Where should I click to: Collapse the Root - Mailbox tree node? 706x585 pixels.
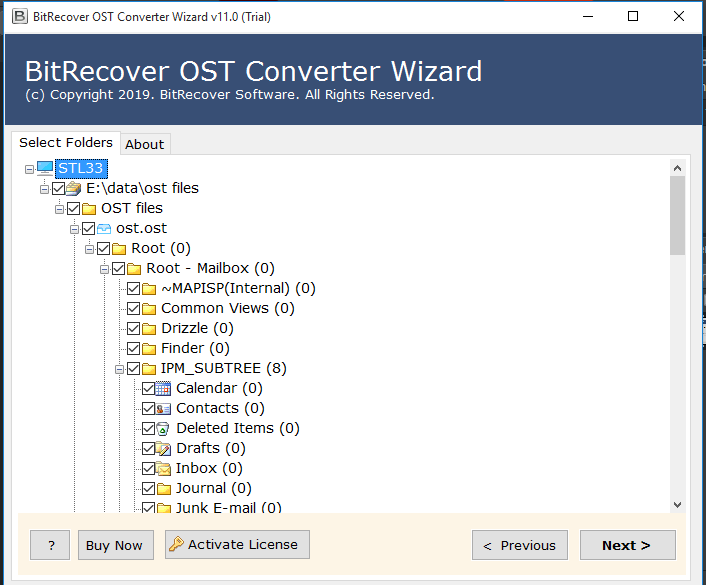(104, 268)
